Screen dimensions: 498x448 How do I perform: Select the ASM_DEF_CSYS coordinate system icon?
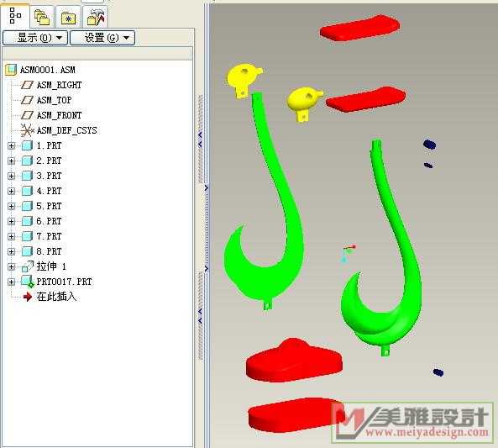coord(27,130)
